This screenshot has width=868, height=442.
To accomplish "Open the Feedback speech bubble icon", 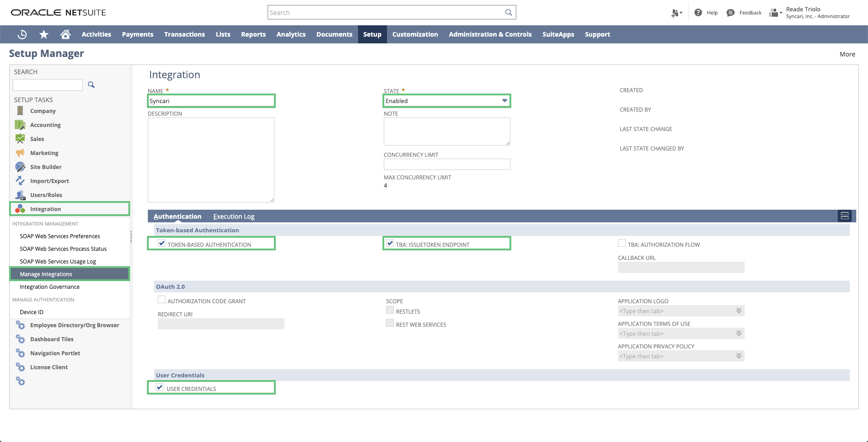I will (731, 13).
